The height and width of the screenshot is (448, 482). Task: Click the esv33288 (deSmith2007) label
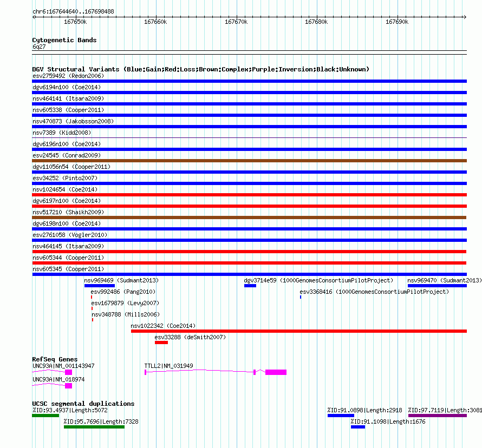coord(190,337)
